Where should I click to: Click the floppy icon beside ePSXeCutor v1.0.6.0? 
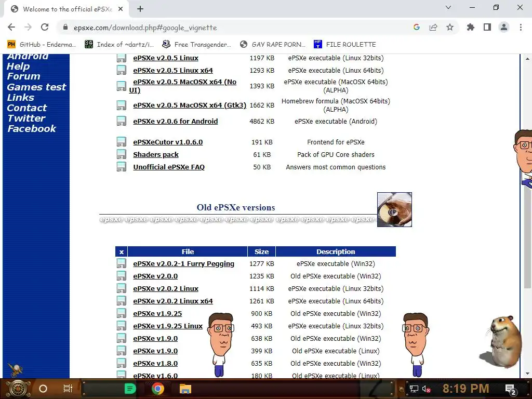click(121, 142)
